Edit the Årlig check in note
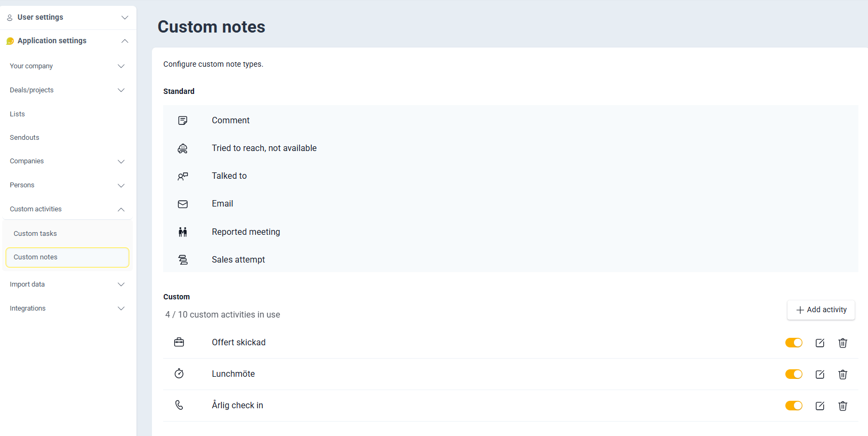868x436 pixels. pyautogui.click(x=820, y=406)
